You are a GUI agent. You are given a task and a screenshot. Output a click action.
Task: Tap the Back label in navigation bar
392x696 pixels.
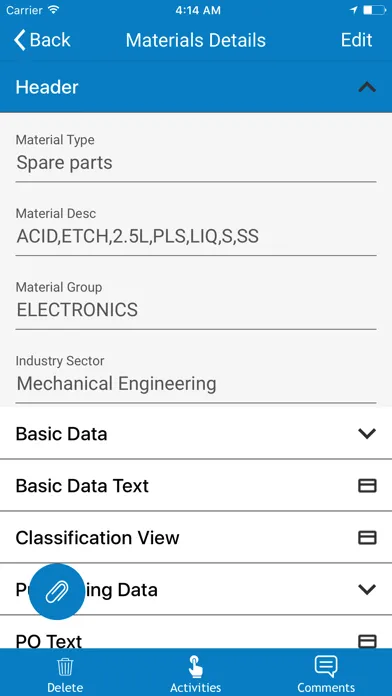50,40
